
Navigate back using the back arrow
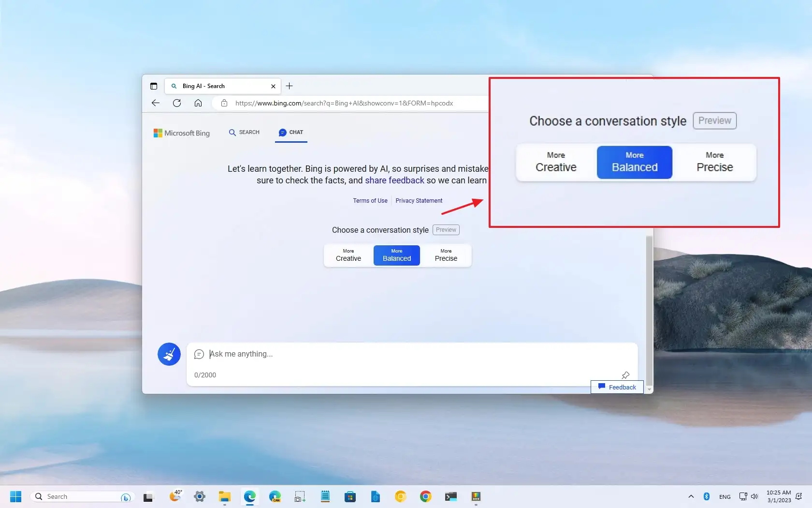pyautogui.click(x=155, y=103)
